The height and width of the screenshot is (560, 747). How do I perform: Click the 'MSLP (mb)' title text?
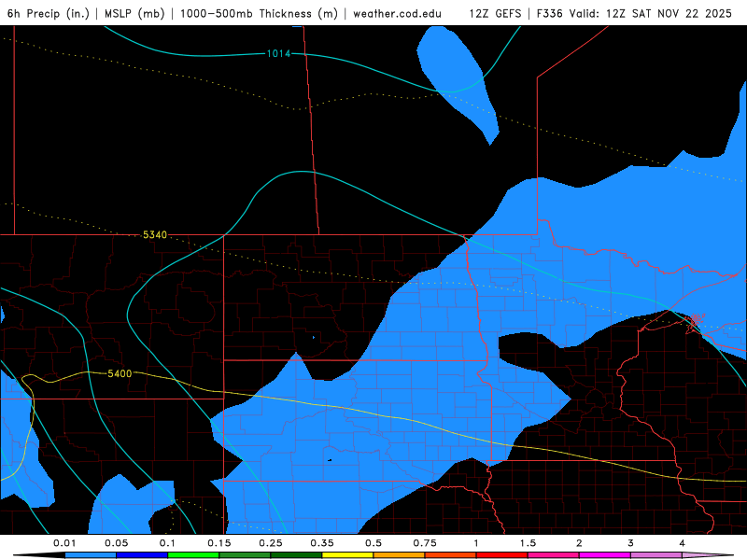pyautogui.click(x=134, y=13)
